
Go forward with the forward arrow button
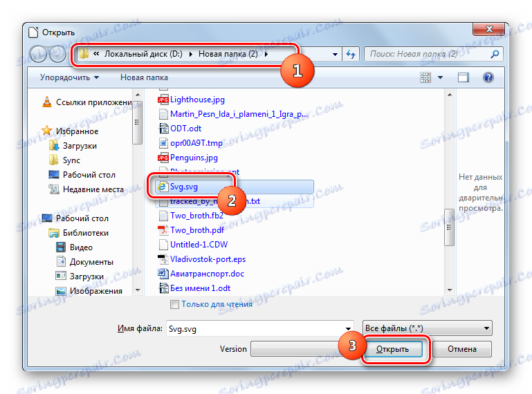(x=57, y=54)
